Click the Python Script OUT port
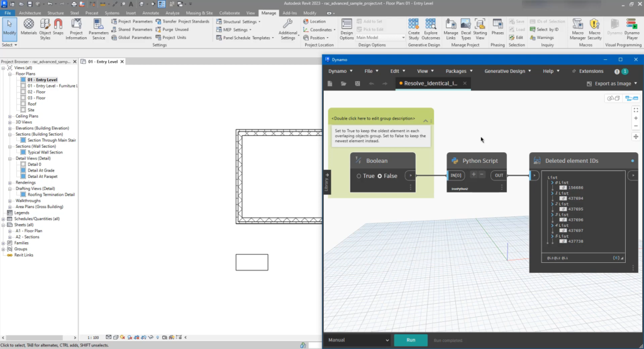Image resolution: width=644 pixels, height=349 pixels. (x=499, y=175)
